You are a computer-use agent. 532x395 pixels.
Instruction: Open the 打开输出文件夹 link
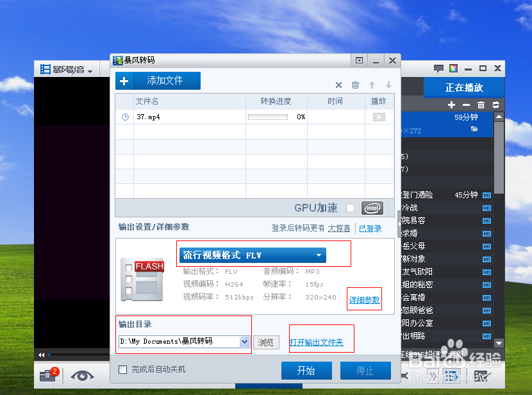[316, 342]
